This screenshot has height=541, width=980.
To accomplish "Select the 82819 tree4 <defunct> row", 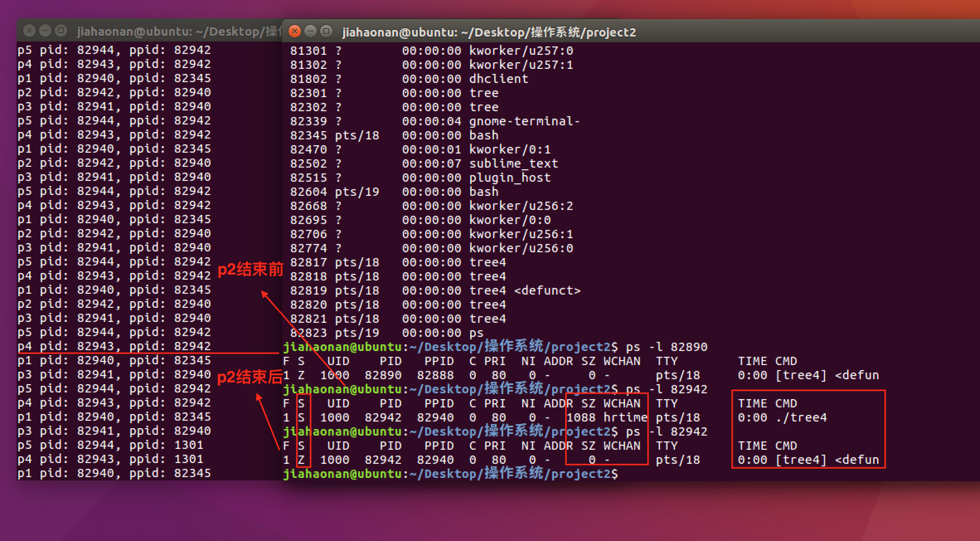I will 435,290.
